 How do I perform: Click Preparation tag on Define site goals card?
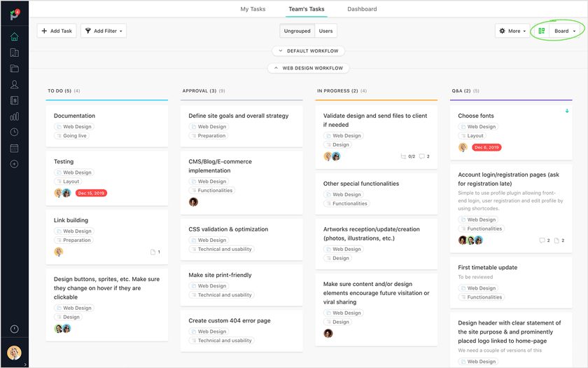click(209, 135)
